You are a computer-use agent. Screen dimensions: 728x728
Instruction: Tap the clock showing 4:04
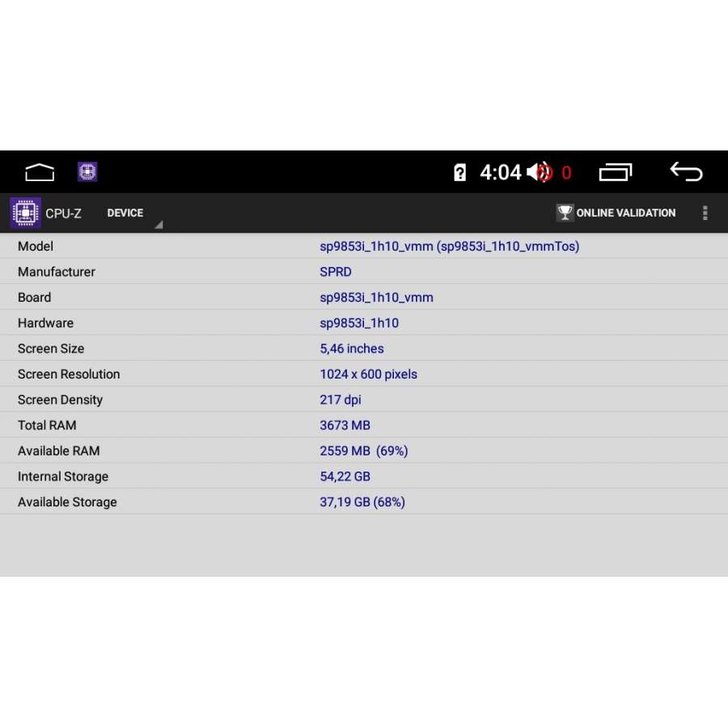click(x=500, y=172)
